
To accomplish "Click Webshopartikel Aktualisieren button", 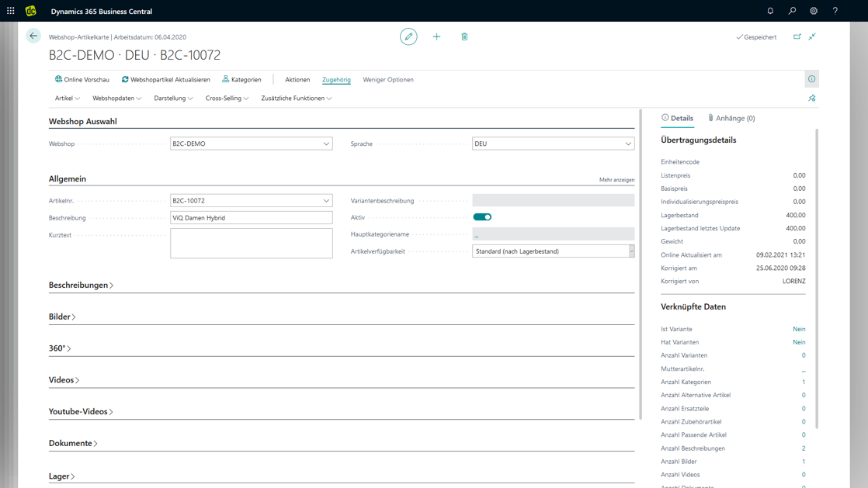I will click(x=166, y=80).
